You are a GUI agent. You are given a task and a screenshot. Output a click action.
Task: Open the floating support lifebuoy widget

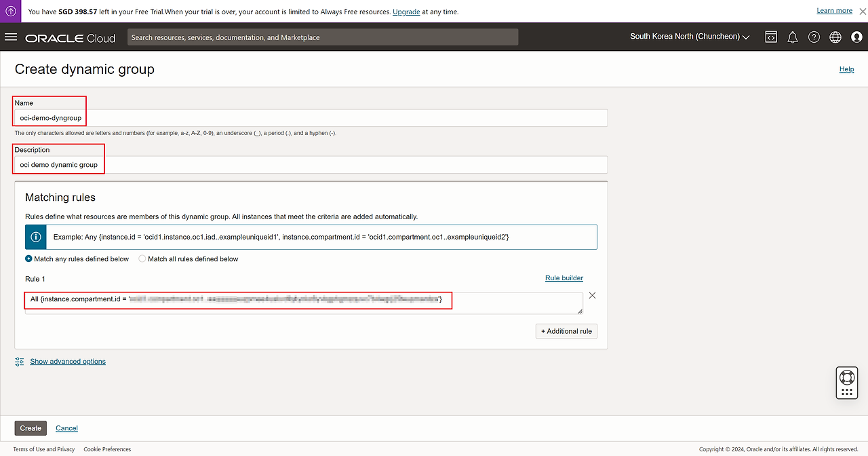pos(846,377)
